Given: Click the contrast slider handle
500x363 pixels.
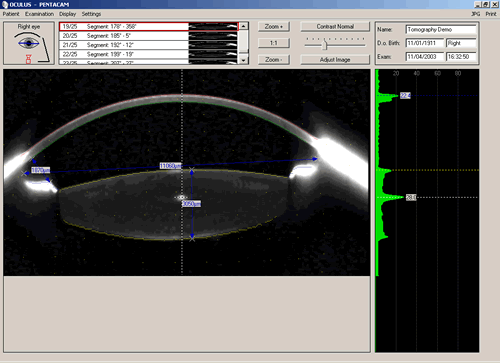Looking at the screenshot, I should click(325, 45).
